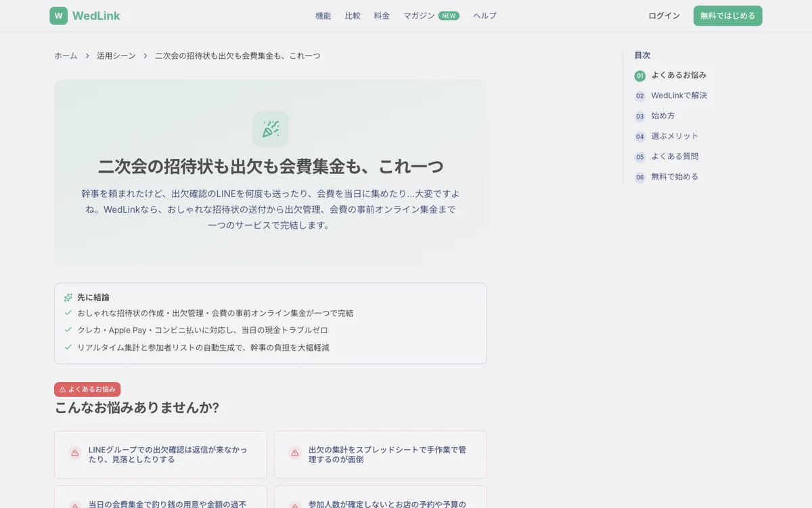Click the 06 number badge in 目次
The image size is (812, 508).
coord(640,177)
